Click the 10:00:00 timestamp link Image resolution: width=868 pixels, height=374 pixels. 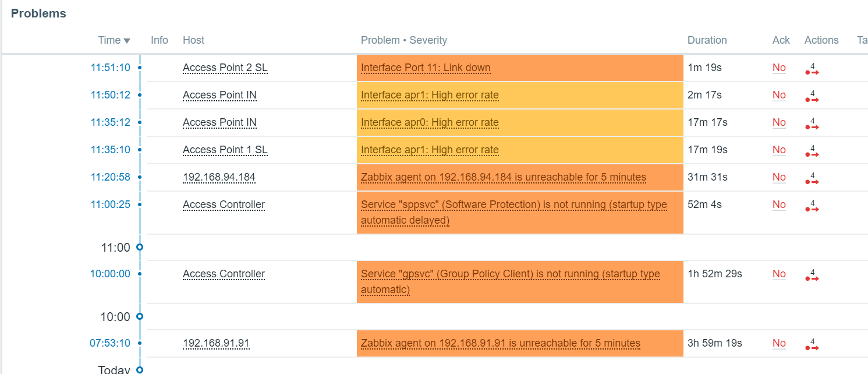coord(110,274)
